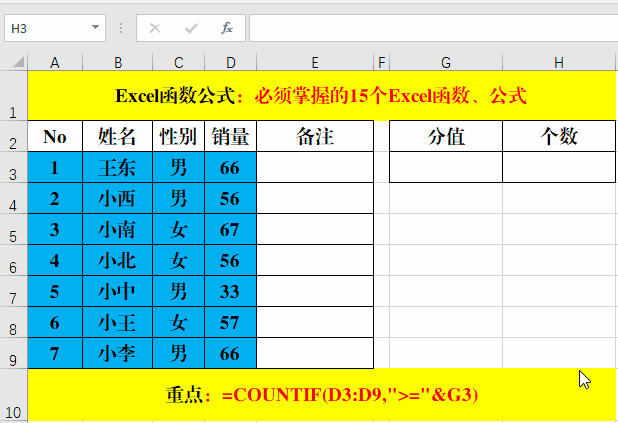The height and width of the screenshot is (423, 618).
Task: Click the '分值' header cell
Action: coord(446,136)
